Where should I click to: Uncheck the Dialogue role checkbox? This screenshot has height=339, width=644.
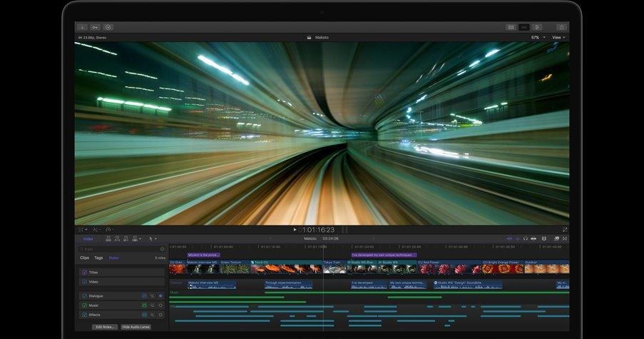click(x=85, y=296)
